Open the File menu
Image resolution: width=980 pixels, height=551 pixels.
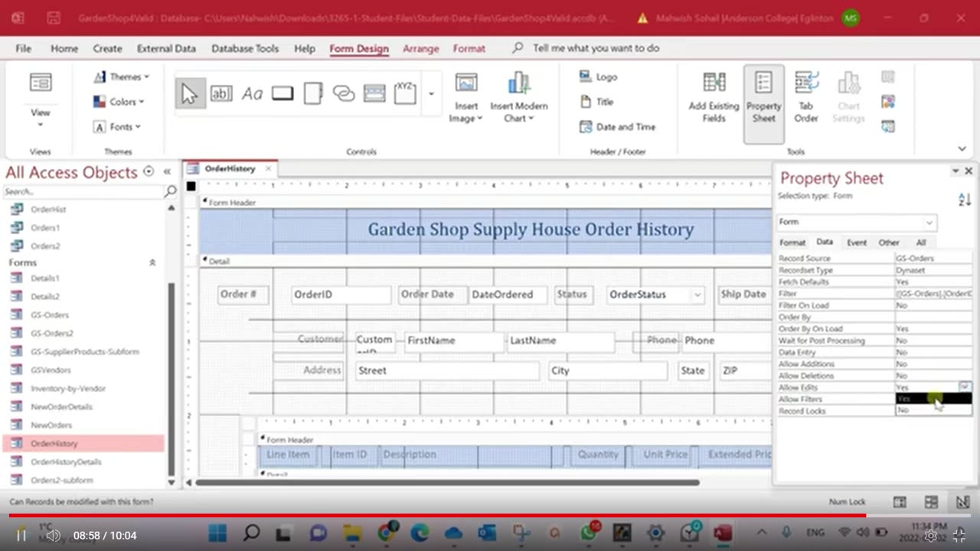click(24, 48)
